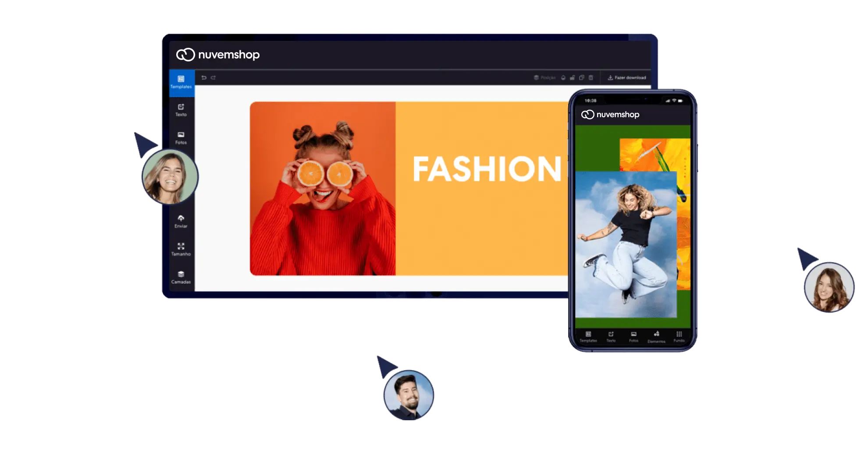868x465 pixels.
Task: Select the orange-eyes woman photo on canvas
Action: (x=323, y=189)
